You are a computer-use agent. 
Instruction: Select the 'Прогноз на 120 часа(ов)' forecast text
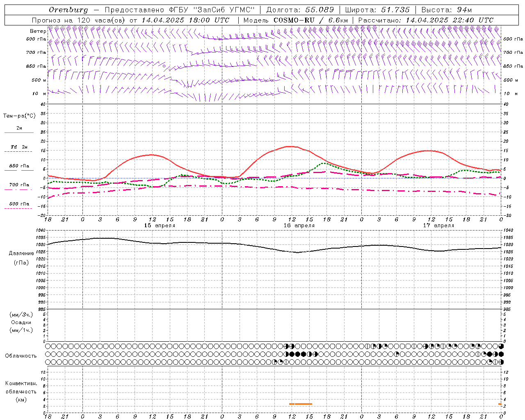[x=79, y=20]
